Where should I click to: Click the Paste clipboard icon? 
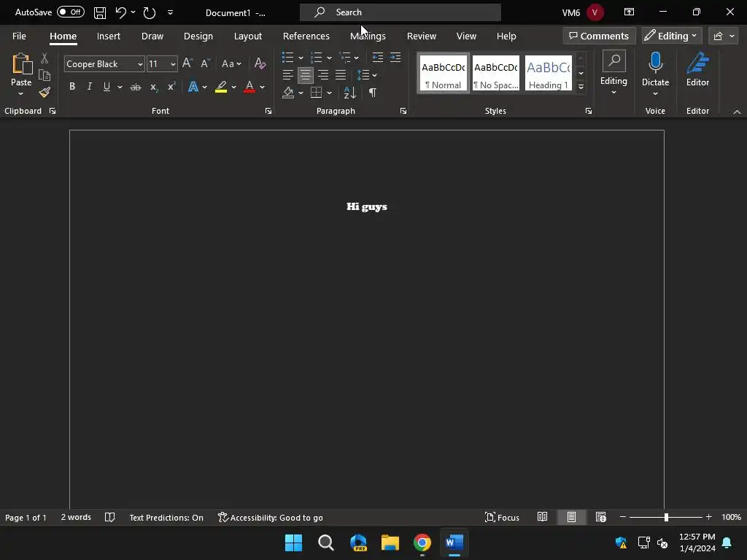[x=21, y=64]
